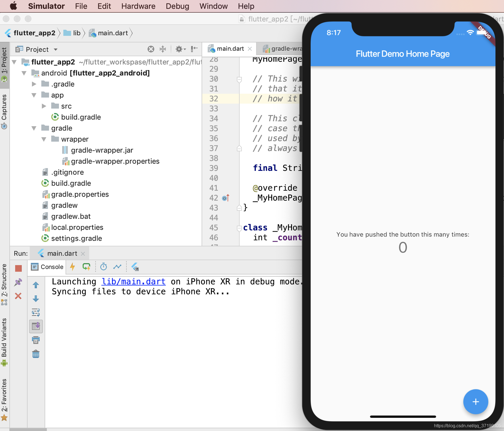The width and height of the screenshot is (504, 431).
Task: Open the File menu
Action: [81, 6]
